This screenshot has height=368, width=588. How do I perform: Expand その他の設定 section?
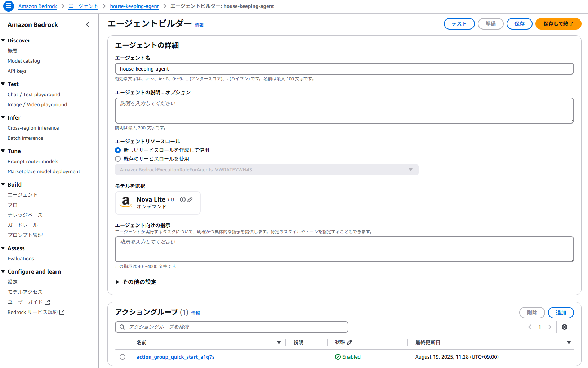(x=117, y=282)
